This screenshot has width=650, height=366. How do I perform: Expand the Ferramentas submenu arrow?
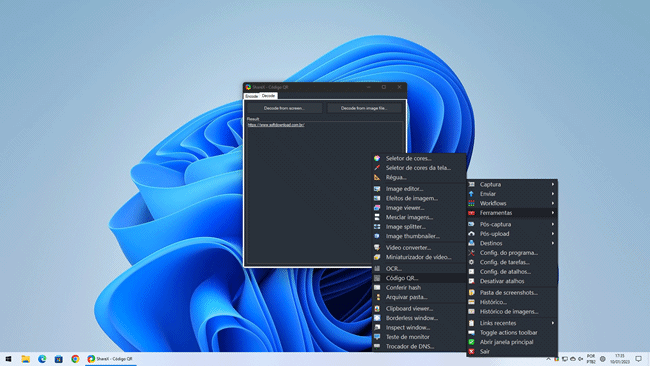point(553,213)
